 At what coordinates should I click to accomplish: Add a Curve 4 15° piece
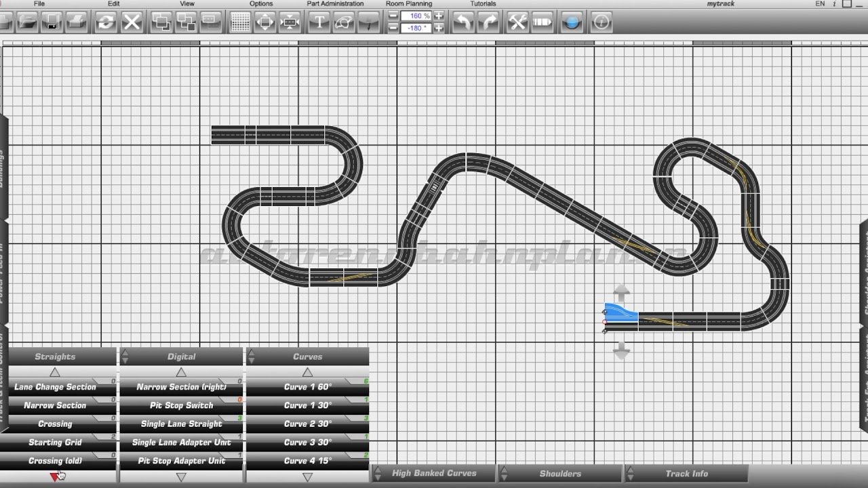pos(308,461)
